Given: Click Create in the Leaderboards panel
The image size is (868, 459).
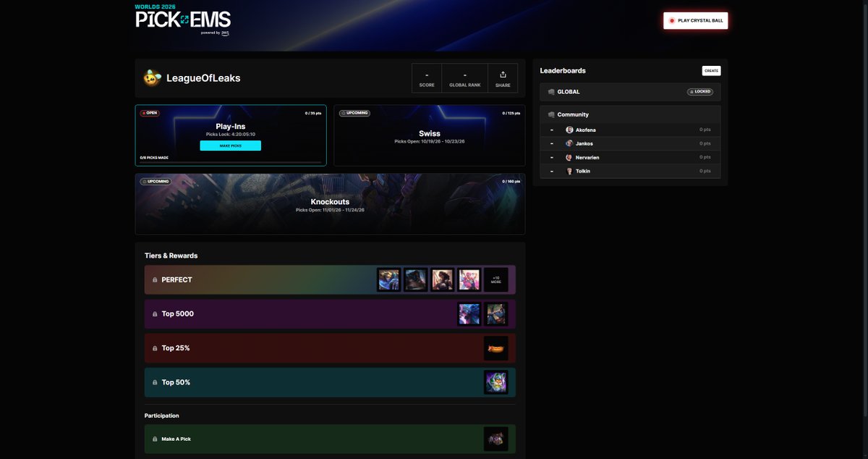Looking at the screenshot, I should [711, 71].
